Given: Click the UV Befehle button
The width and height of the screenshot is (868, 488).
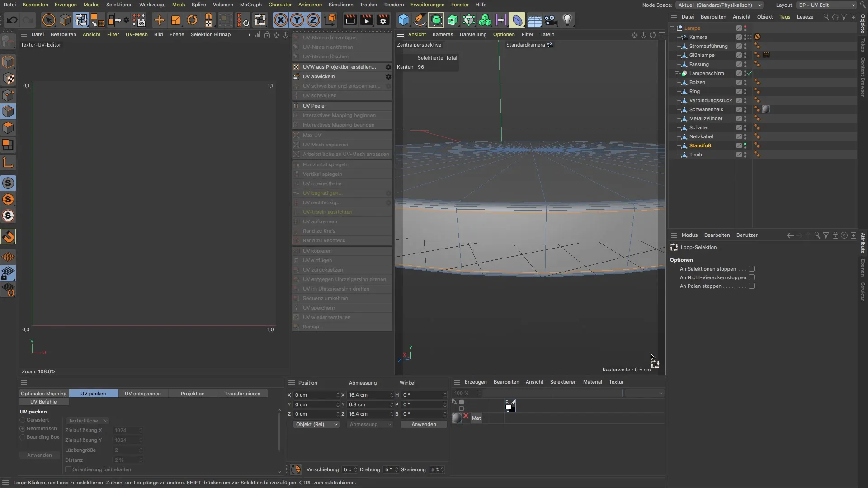Looking at the screenshot, I should tap(43, 402).
